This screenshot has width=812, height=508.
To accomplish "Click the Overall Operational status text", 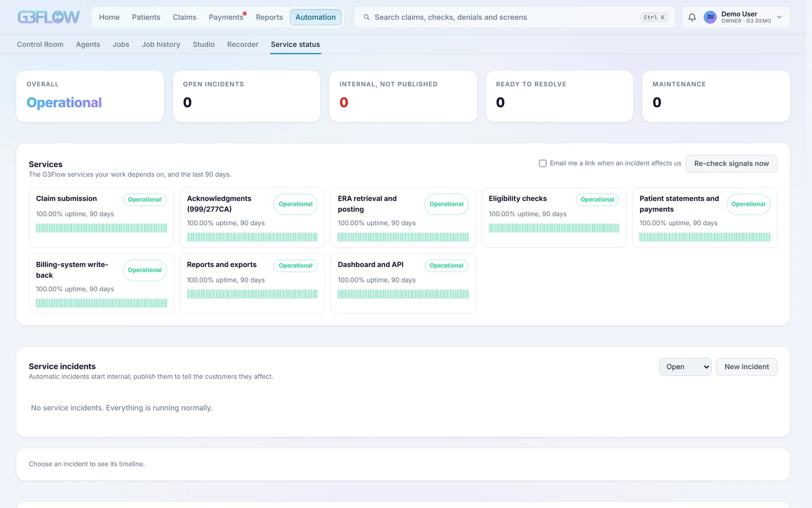I will click(64, 103).
